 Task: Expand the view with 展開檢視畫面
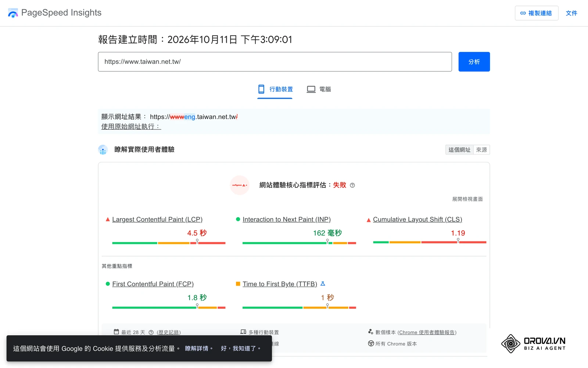[467, 199]
